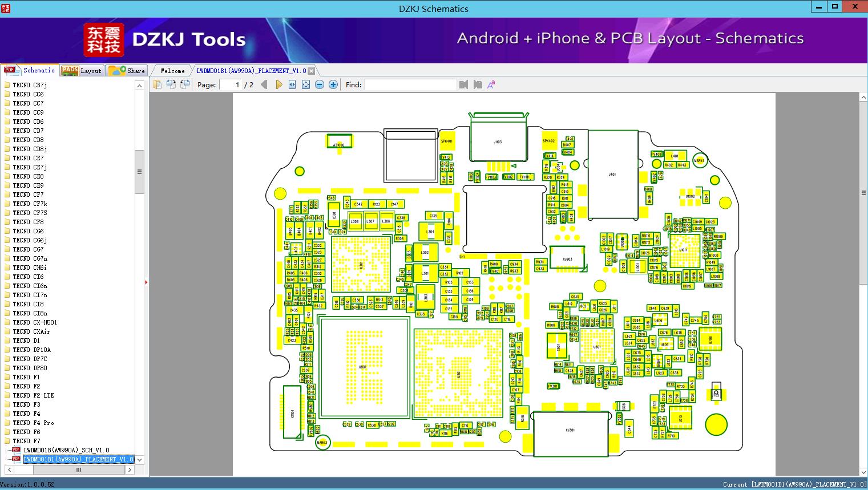
Task: Open LWDM001B(AW990A)_SCH_V1.0 file
Action: [66, 450]
